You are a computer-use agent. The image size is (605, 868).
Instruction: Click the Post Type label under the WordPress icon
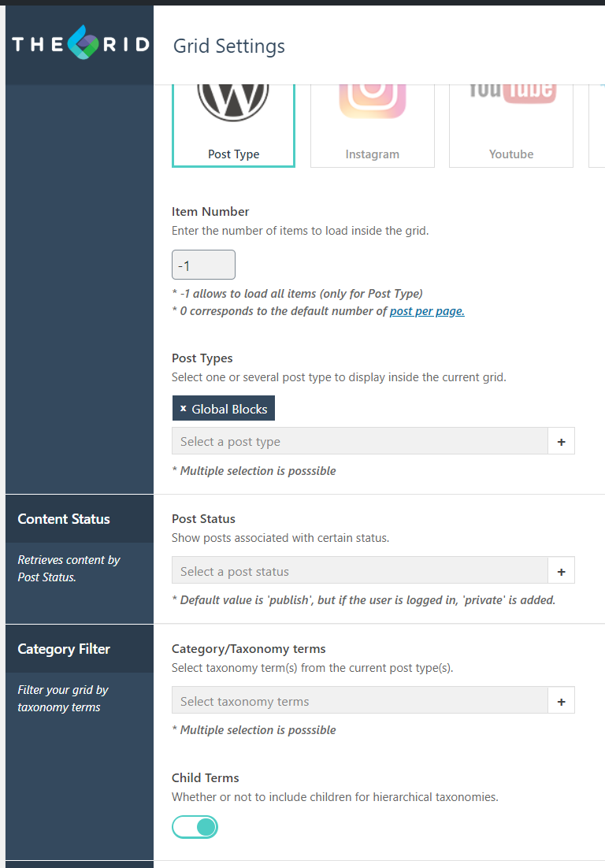point(234,154)
